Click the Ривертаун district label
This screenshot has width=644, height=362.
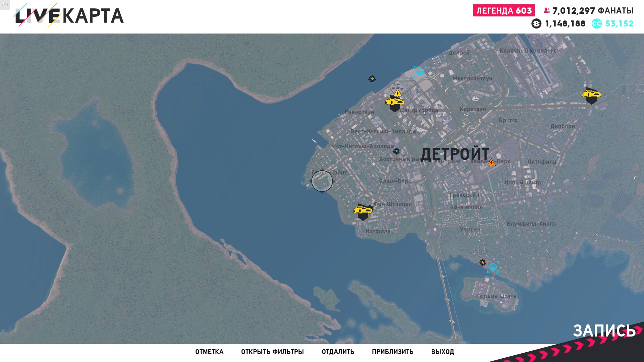359,112
